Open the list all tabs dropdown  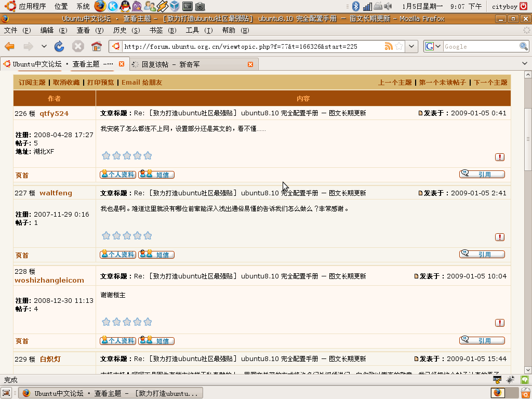coord(525,63)
